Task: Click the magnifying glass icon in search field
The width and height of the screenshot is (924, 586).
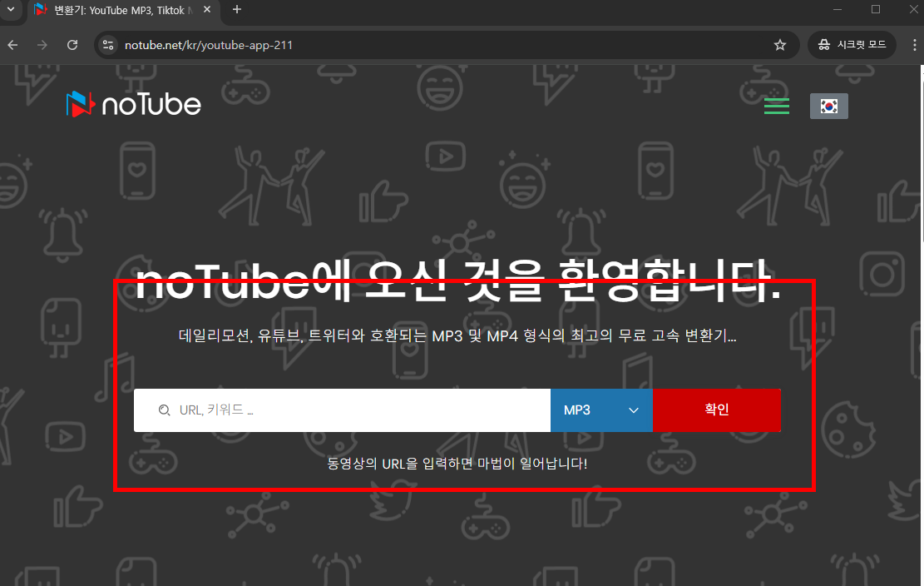Action: pyautogui.click(x=164, y=410)
